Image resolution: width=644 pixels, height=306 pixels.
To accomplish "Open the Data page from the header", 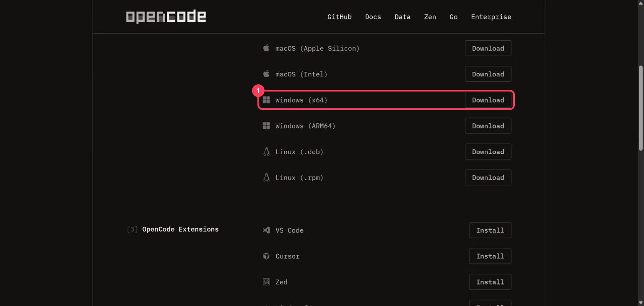I will 402,17.
